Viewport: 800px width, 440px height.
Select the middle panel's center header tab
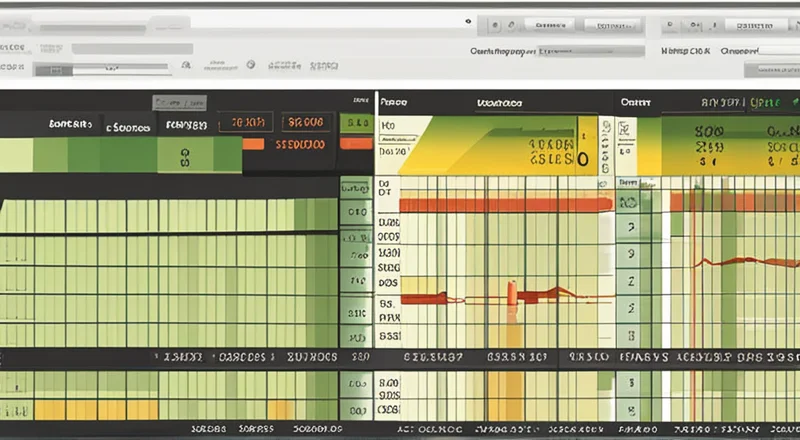501,102
